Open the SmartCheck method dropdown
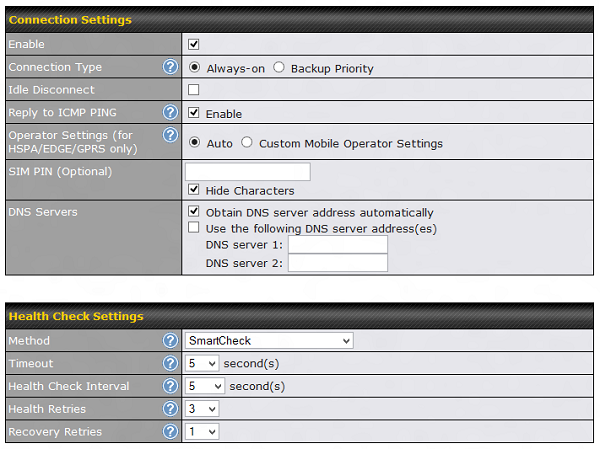The image size is (600, 449). pyautogui.click(x=270, y=341)
